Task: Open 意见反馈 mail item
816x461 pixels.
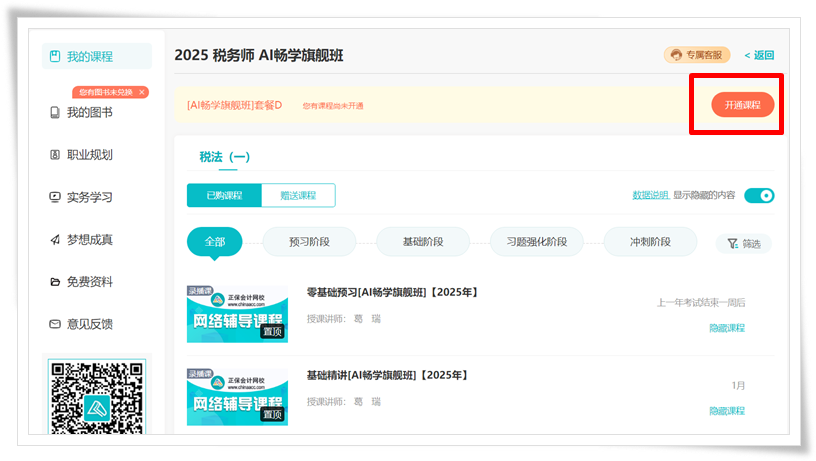Action: (x=89, y=324)
